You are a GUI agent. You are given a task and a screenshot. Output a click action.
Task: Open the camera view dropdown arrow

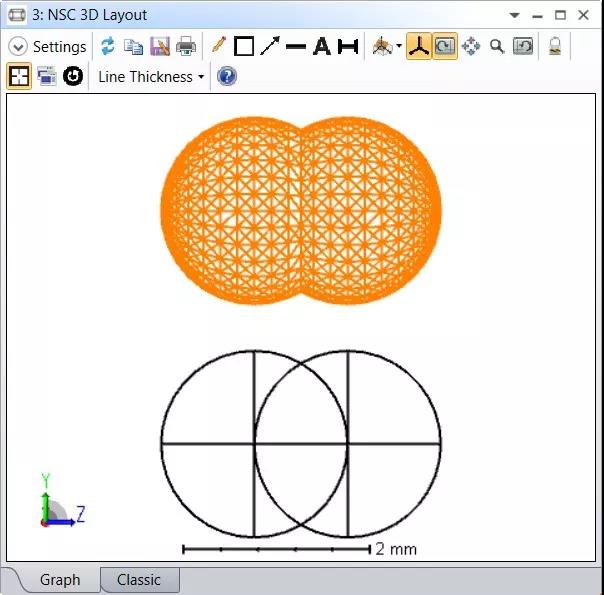(x=399, y=47)
